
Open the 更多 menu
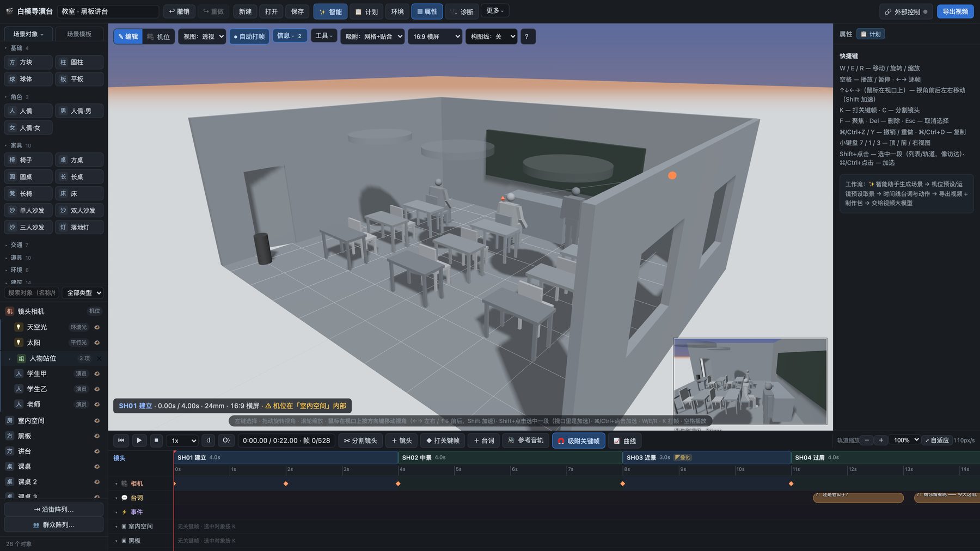pyautogui.click(x=495, y=11)
